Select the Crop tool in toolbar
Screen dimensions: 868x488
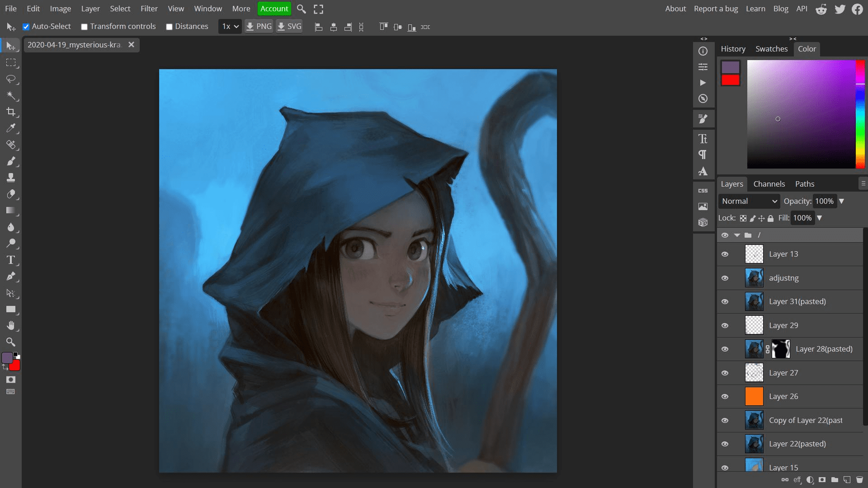(11, 112)
